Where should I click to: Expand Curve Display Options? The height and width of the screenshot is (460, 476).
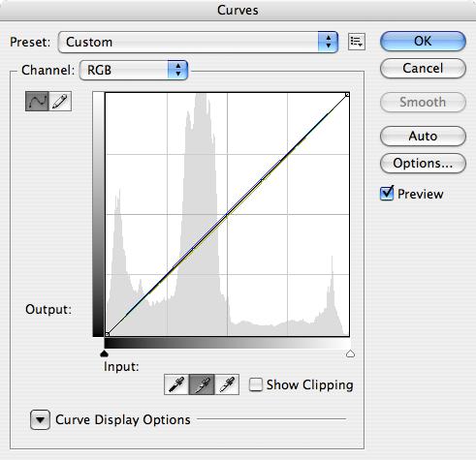(40, 419)
